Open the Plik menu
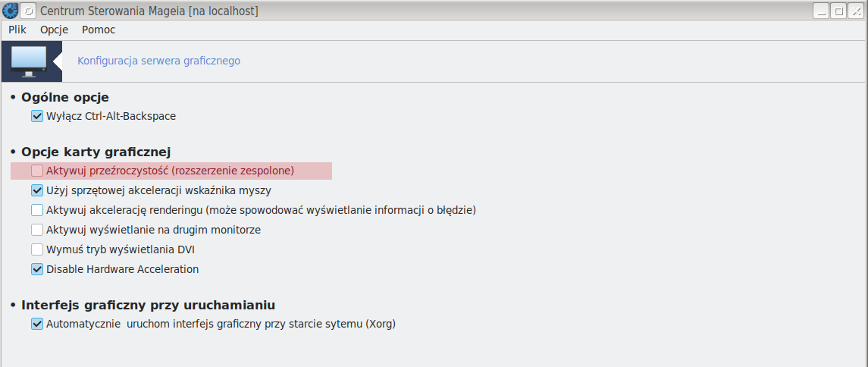This screenshot has height=367, width=868. [17, 30]
